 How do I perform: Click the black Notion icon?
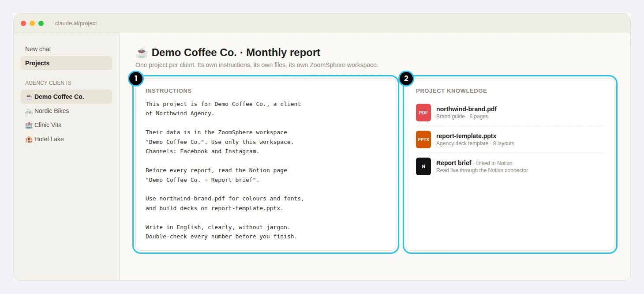(423, 166)
